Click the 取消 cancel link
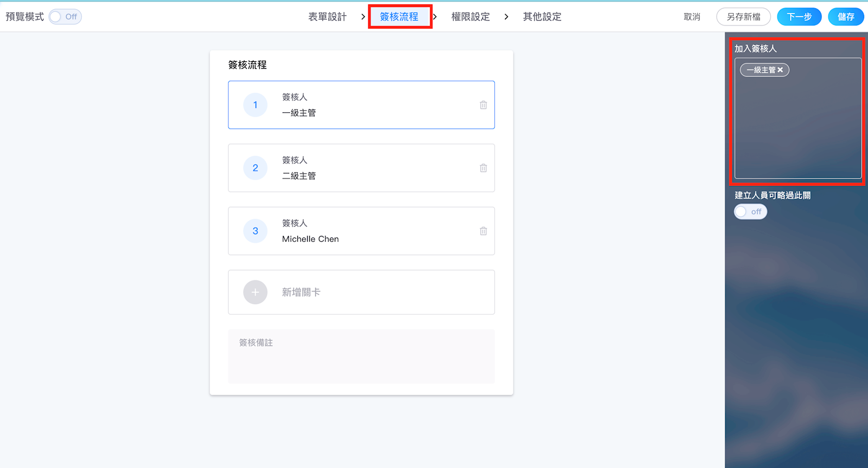The image size is (868, 468). coord(692,17)
